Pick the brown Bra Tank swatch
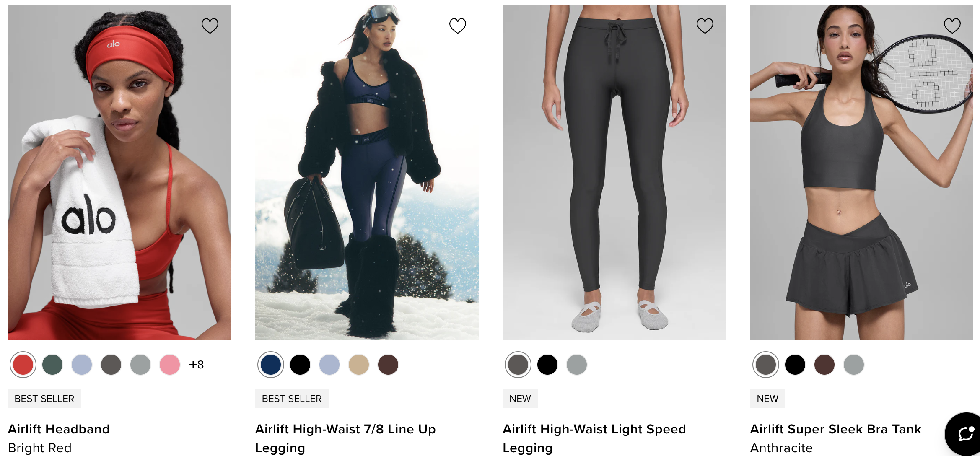The width and height of the screenshot is (980, 456). pos(824,365)
